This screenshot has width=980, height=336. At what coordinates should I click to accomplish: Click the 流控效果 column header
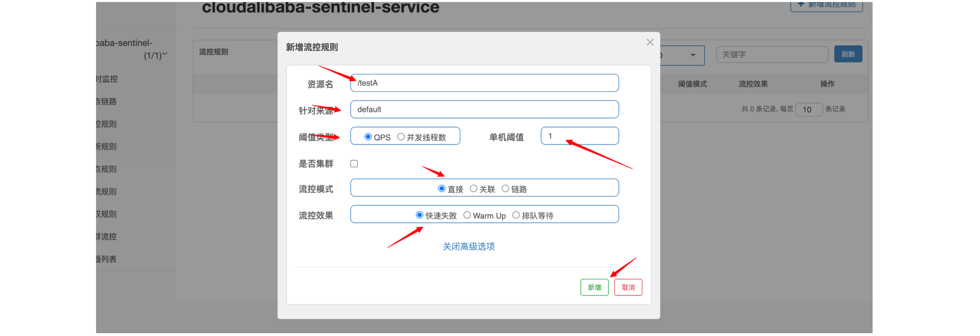[753, 84]
